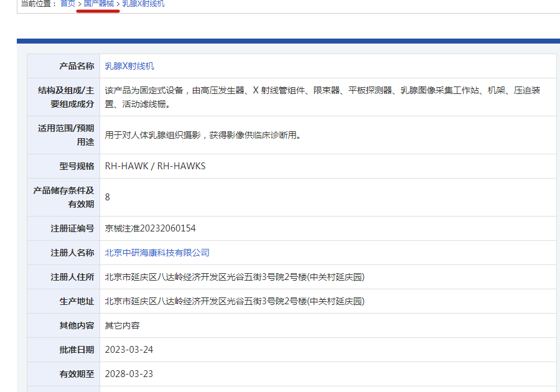560x392 pixels.
Task: Open the 北京中研海康科技有限公司 registrant link
Action: [157, 253]
